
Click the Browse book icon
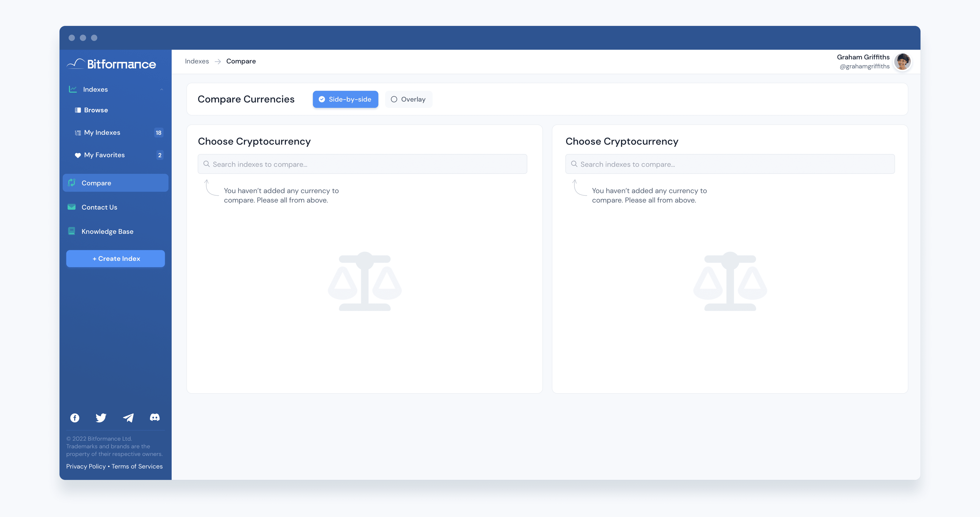point(78,110)
